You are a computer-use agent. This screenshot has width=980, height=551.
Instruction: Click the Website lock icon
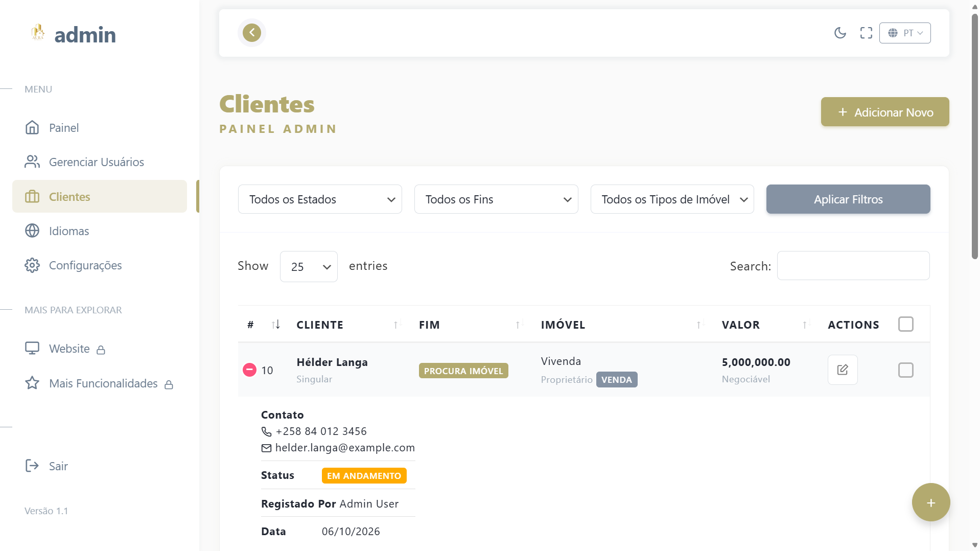coord(101,350)
